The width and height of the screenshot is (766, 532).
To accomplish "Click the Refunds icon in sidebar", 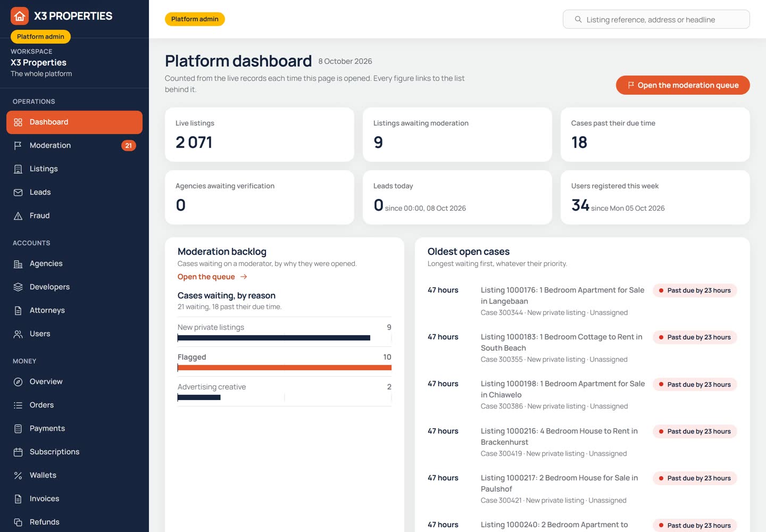I will tap(18, 522).
